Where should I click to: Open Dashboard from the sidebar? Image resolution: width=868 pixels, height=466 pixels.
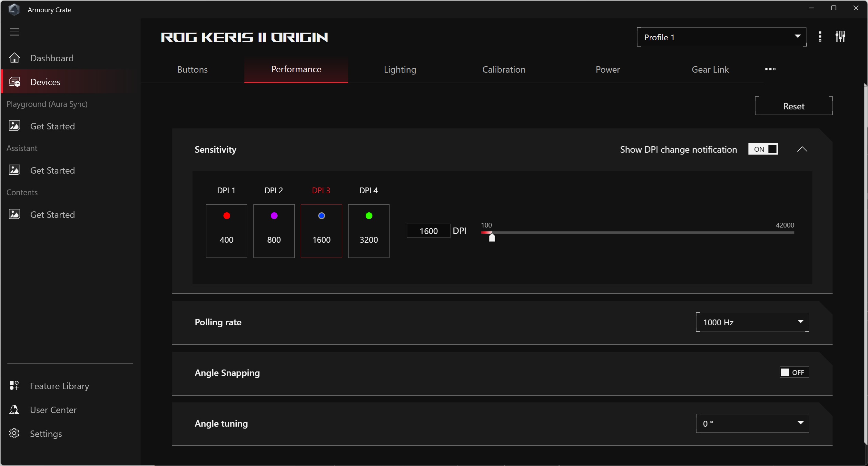coord(70,58)
